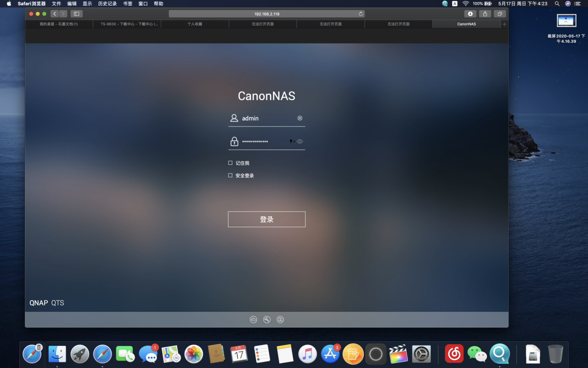
Task: Open the 编辑 menu
Action: coord(72,4)
